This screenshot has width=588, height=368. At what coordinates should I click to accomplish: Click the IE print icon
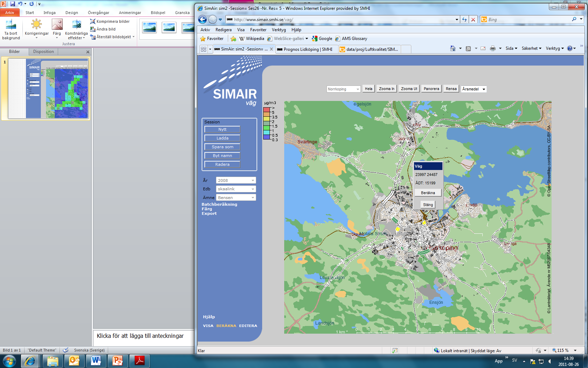493,48
